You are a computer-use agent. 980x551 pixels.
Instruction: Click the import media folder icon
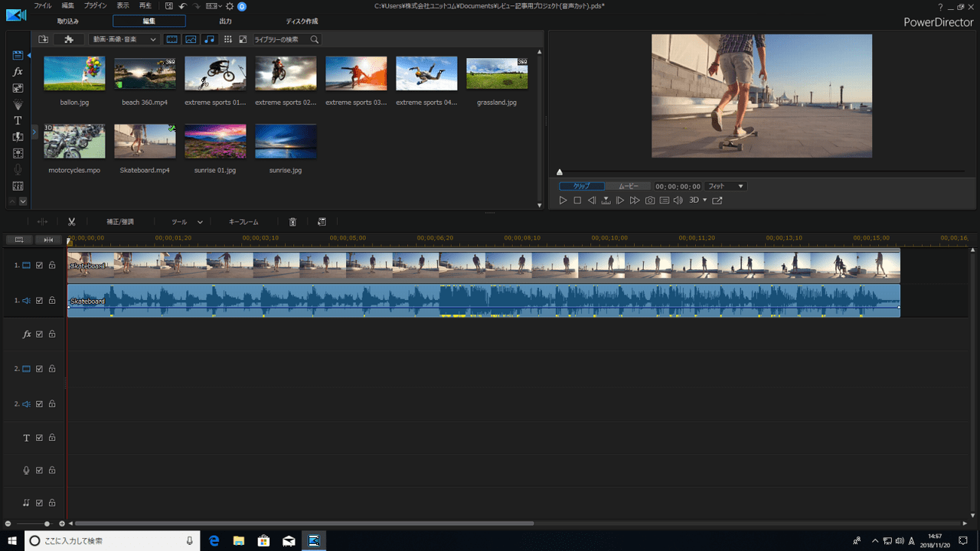tap(43, 39)
